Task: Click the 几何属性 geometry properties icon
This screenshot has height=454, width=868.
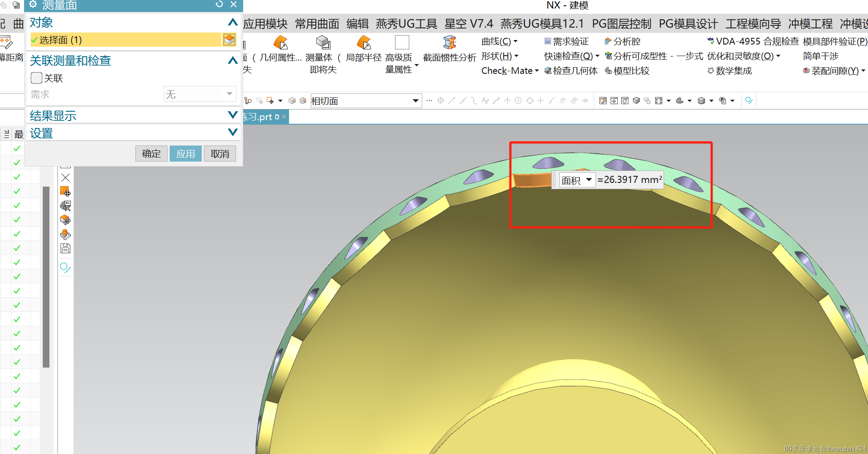Action: click(x=281, y=43)
